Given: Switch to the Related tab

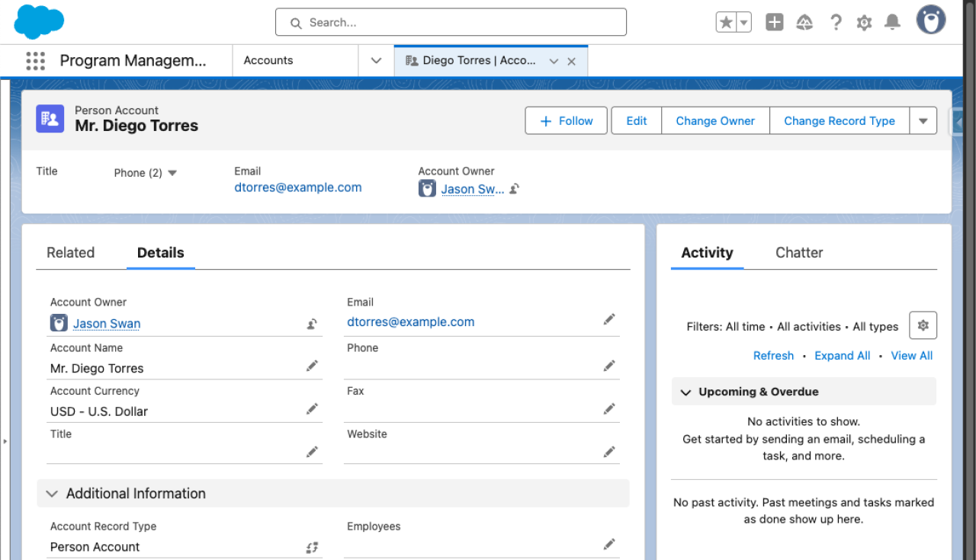Looking at the screenshot, I should point(70,252).
